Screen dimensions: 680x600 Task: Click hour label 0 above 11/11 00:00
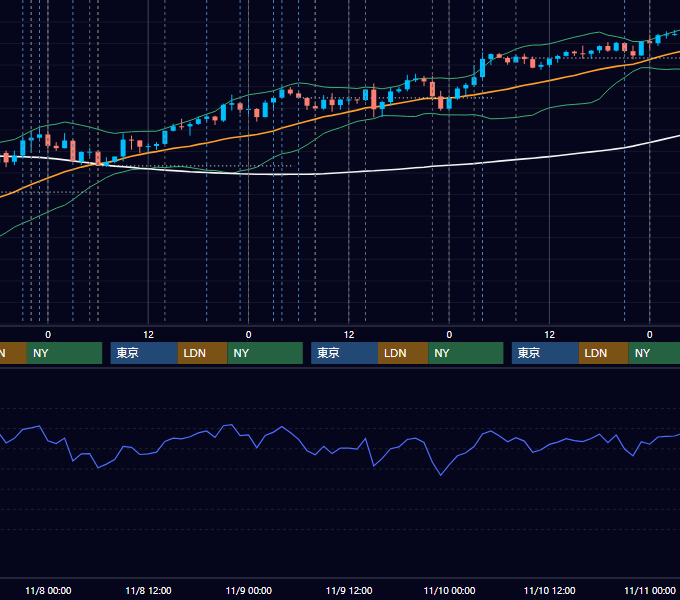650,335
